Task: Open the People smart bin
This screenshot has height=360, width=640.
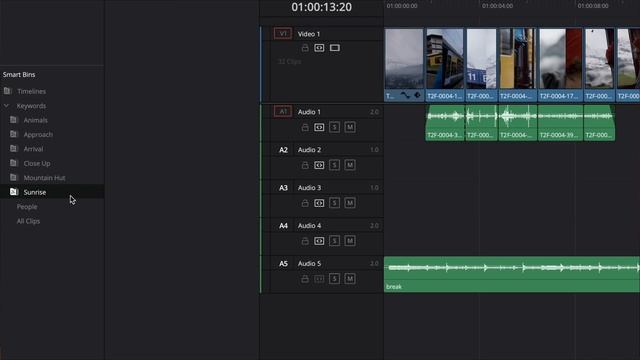Action: click(x=27, y=207)
